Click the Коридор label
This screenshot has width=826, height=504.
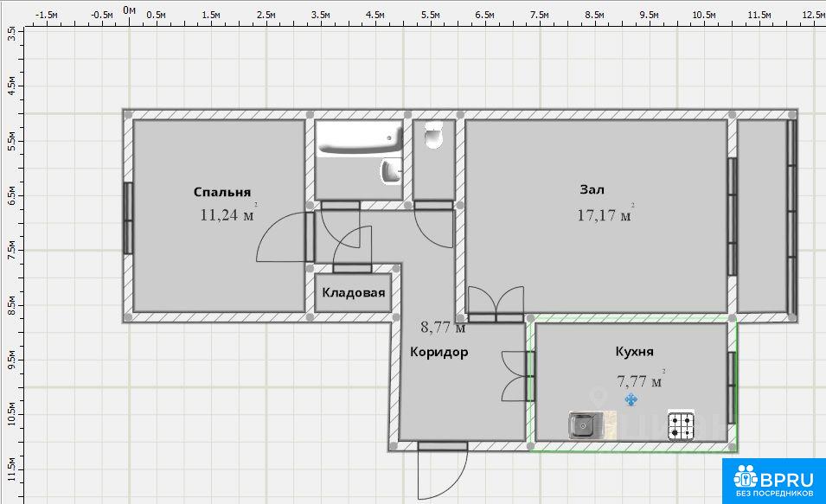(439, 352)
